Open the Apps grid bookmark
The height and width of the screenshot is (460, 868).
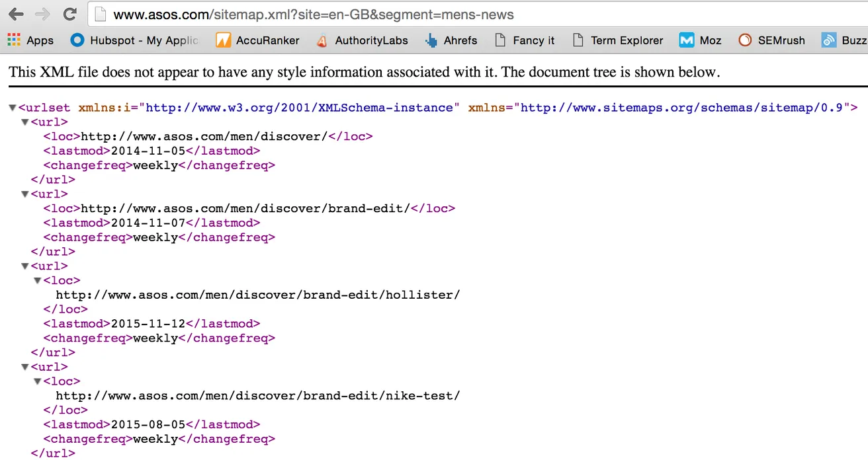(x=30, y=40)
